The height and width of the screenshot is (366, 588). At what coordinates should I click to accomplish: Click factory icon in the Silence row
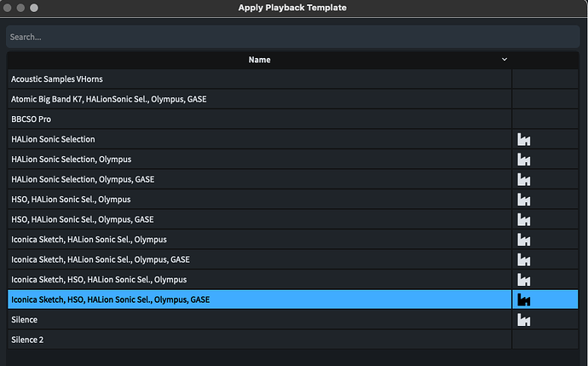(523, 320)
